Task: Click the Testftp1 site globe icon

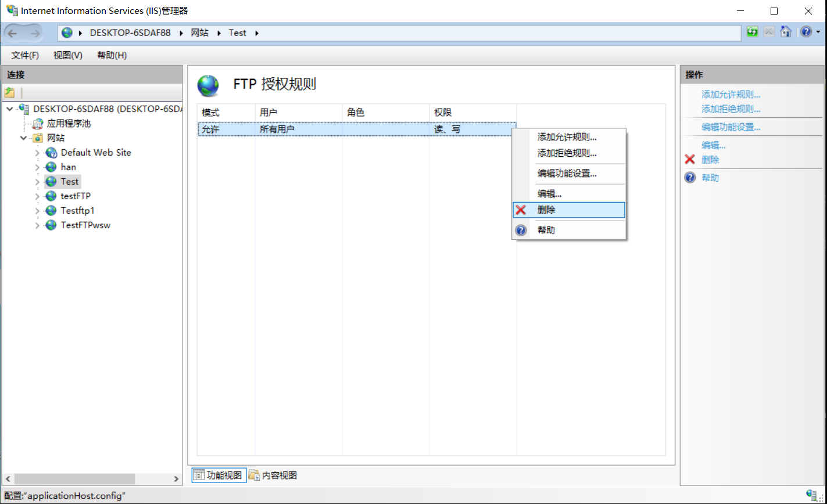Action: 51,210
